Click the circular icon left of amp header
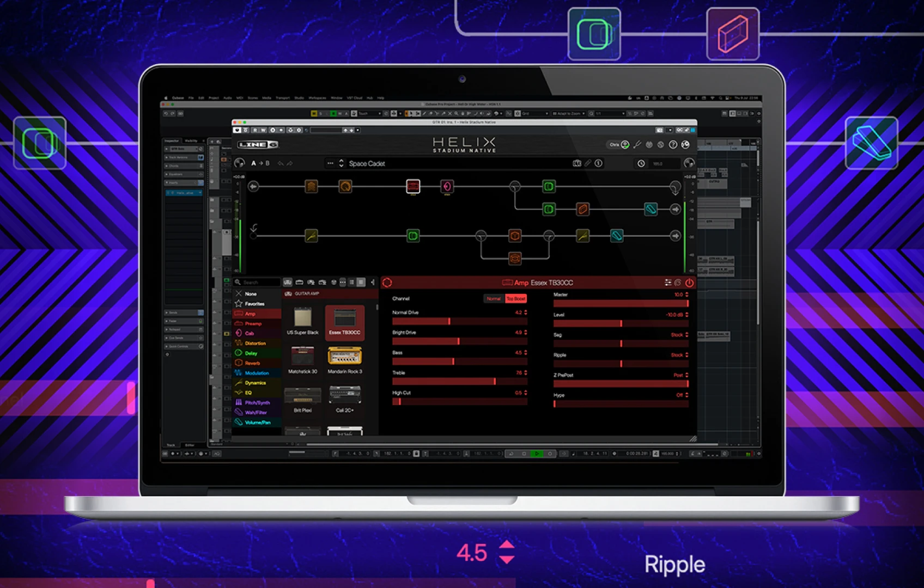 pos(387,283)
